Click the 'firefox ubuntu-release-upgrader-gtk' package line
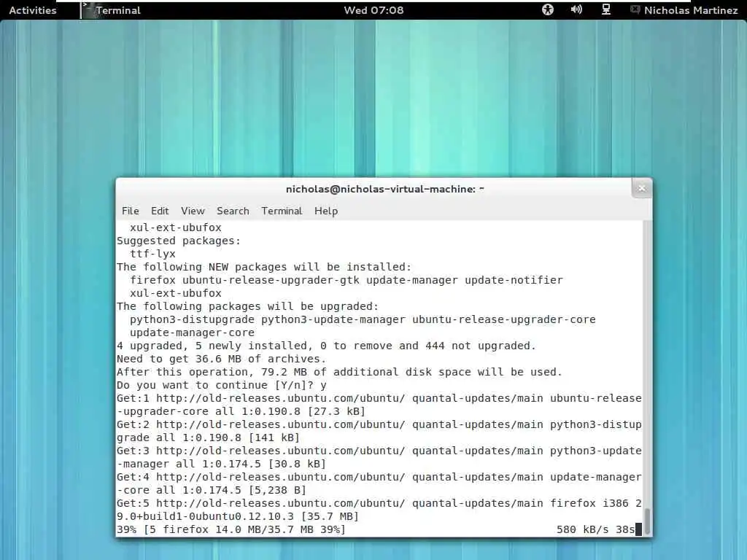This screenshot has width=747, height=560. point(347,280)
